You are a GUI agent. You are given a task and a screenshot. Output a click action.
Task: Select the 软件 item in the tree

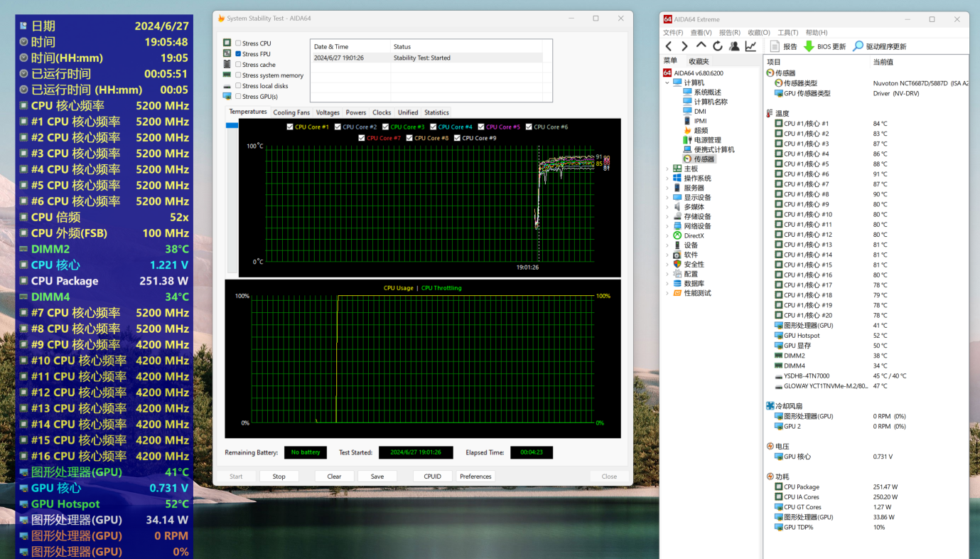685,255
